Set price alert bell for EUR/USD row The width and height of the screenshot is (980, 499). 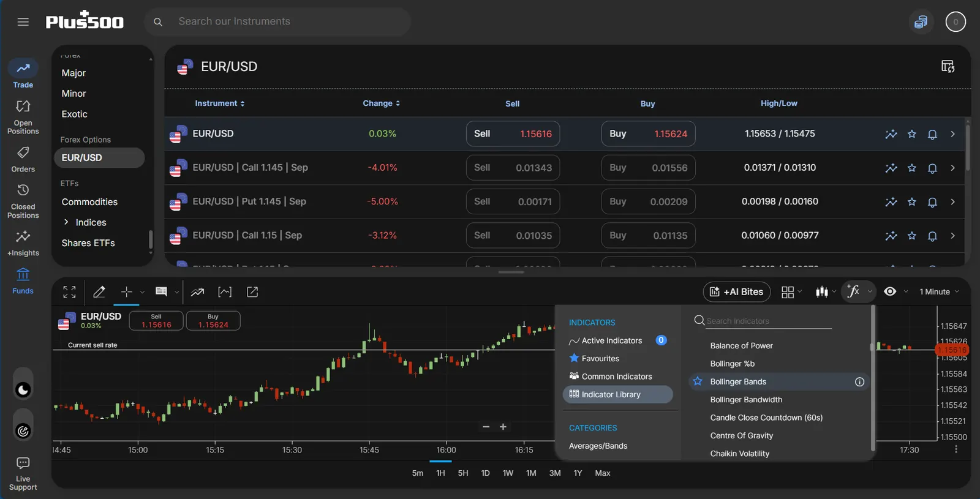[x=932, y=134]
